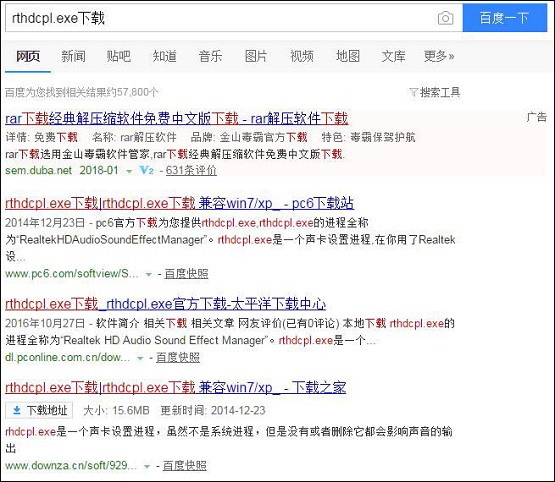
Task: Open the 631条评价 reviews link
Action: point(191,170)
